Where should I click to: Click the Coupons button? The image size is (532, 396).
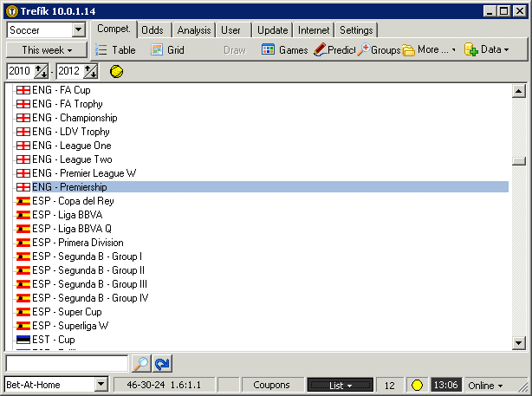pyautogui.click(x=271, y=385)
